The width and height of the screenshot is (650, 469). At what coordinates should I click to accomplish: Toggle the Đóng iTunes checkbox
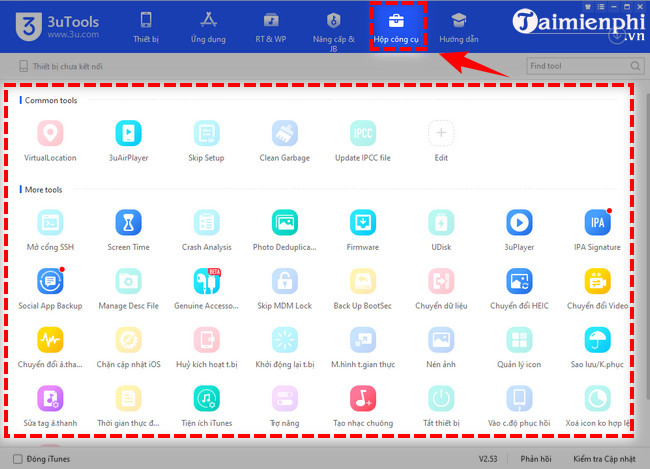(x=17, y=459)
